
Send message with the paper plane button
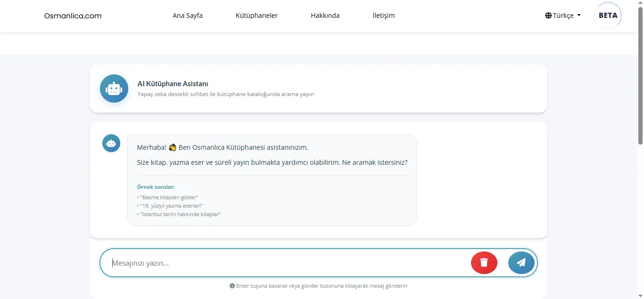click(521, 263)
